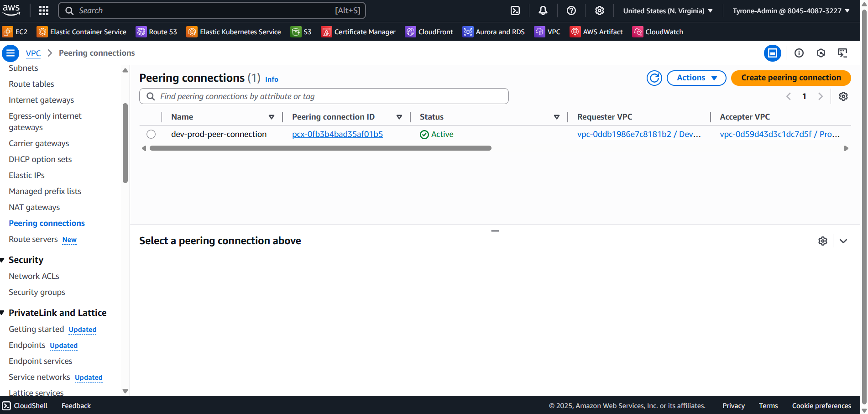
Task: Click Create peering connection
Action: point(790,78)
